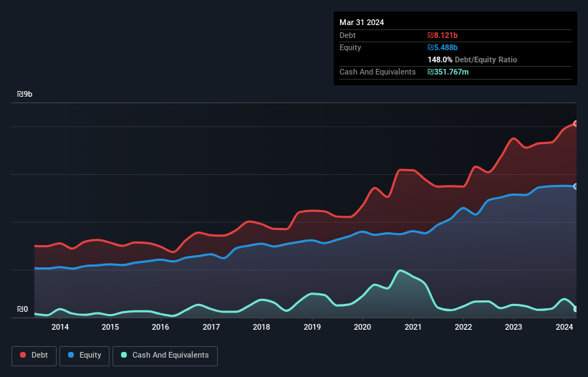Image resolution: width=588 pixels, height=377 pixels.
Task: Click the 2023 x-axis label
Action: [x=514, y=327]
